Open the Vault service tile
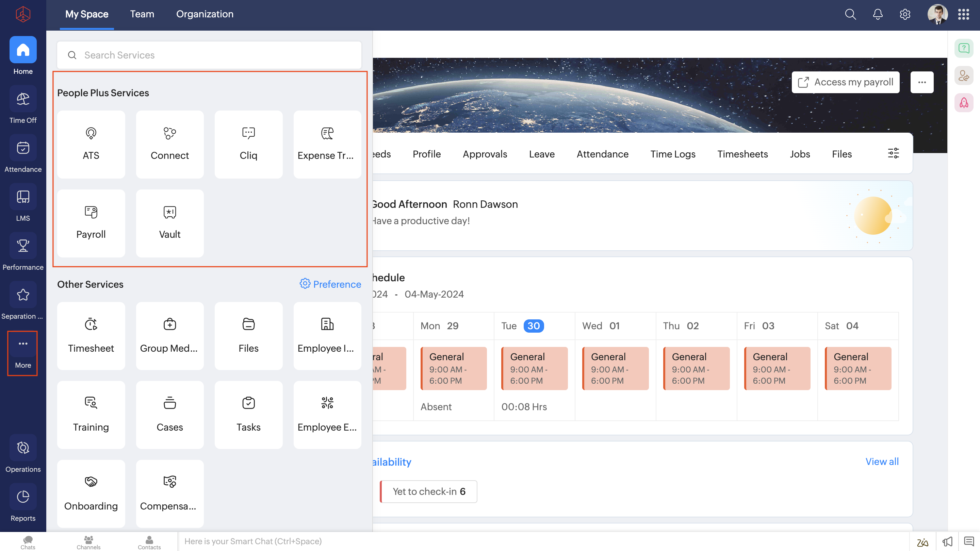The image size is (980, 551). [170, 223]
